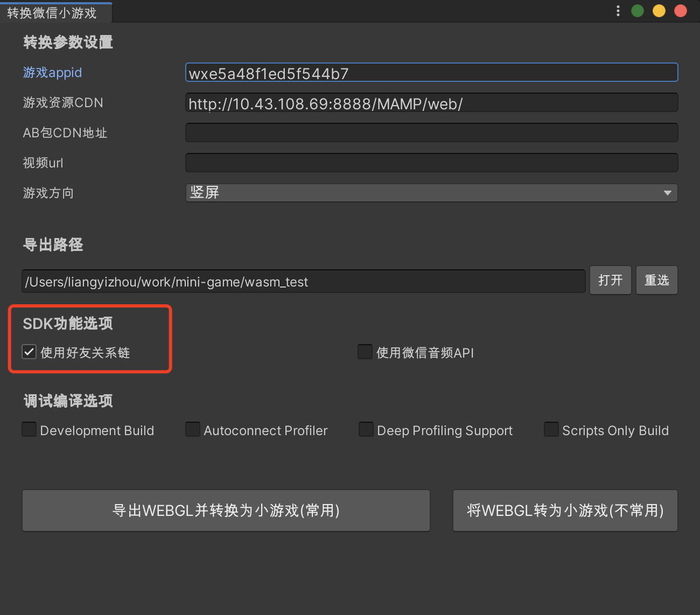
Task: Click 将WEBGL转为小游戏(不常用) button
Action: click(565, 511)
